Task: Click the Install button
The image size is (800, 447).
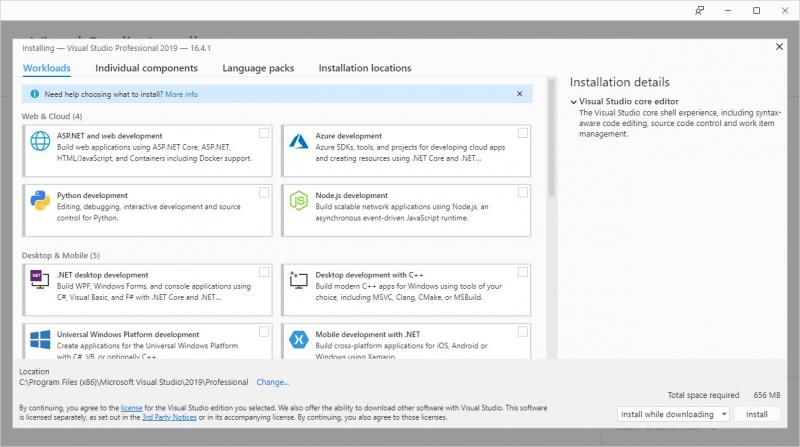Action: pos(757,414)
